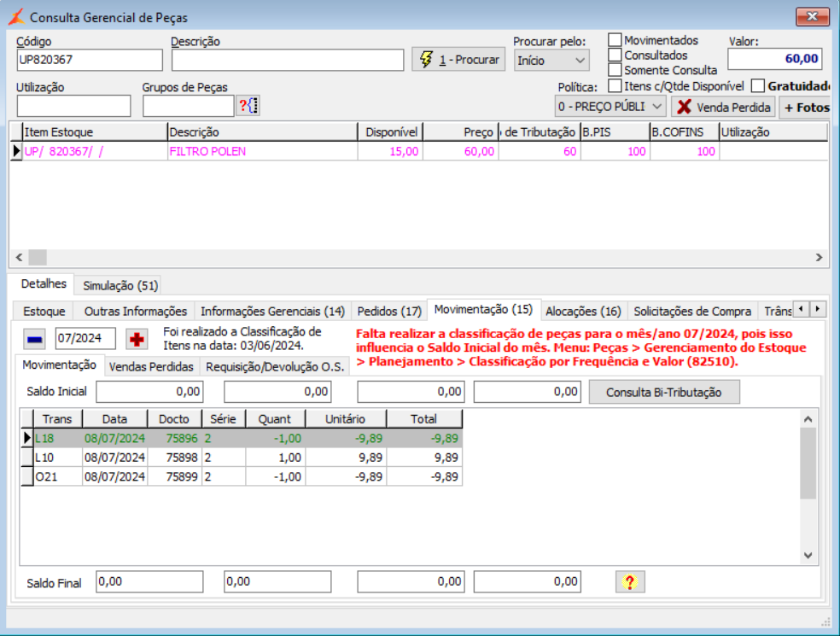Screen dimensions: 840x636
Task: Click the Utilização input field
Action: (x=74, y=106)
